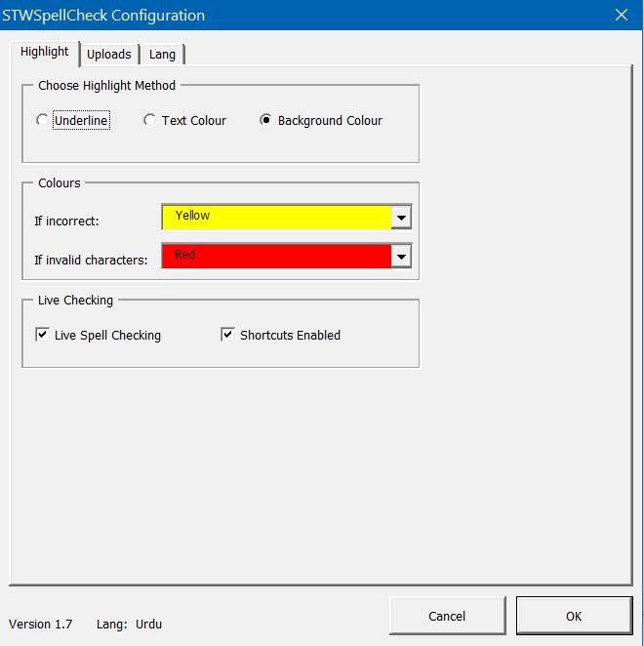
Task: Open the If invalid characters dropdown arrow
Action: 400,257
